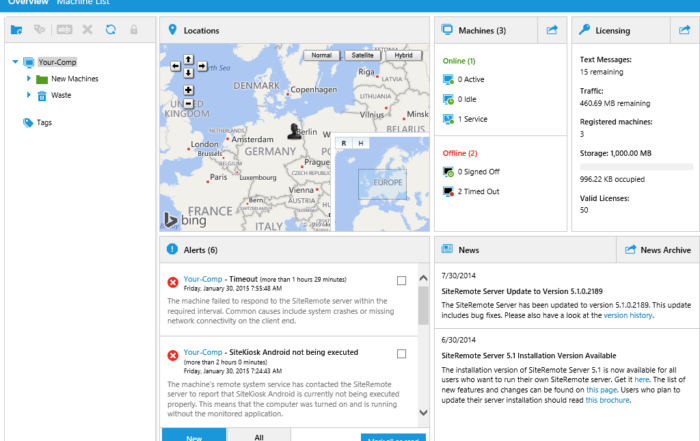Click the News panel icon
Viewport: 700px width, 441px height.
[x=447, y=249]
